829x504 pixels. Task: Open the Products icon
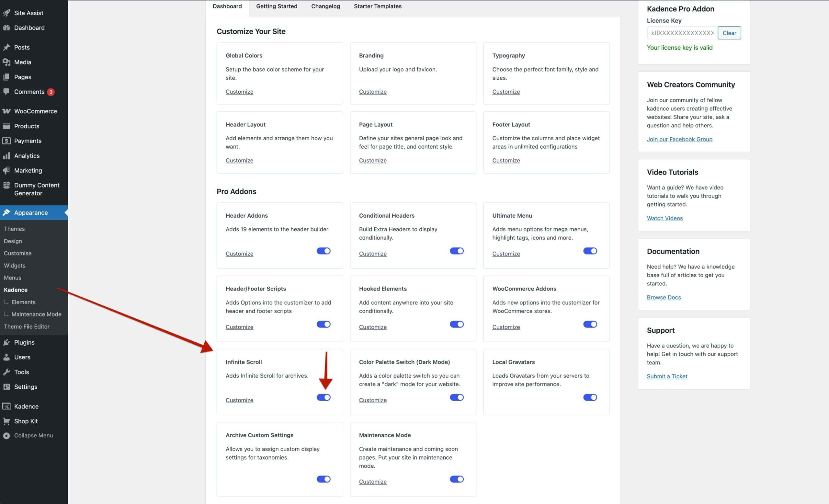(x=7, y=126)
